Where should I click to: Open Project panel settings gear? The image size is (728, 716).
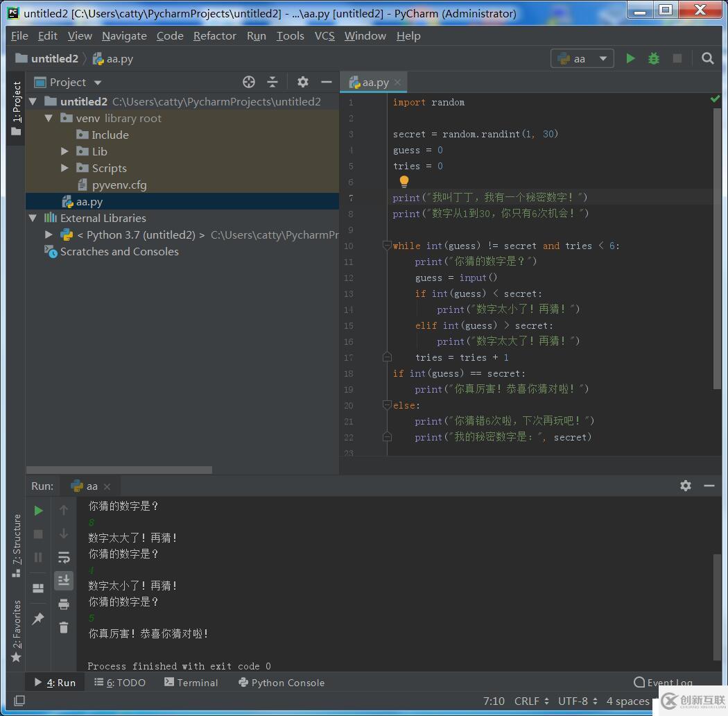coord(303,82)
